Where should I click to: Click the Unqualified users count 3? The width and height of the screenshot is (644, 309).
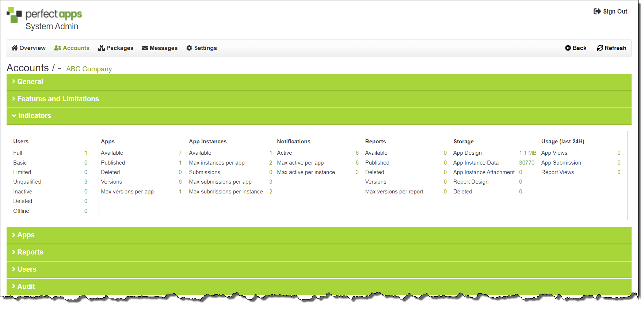pos(86,182)
